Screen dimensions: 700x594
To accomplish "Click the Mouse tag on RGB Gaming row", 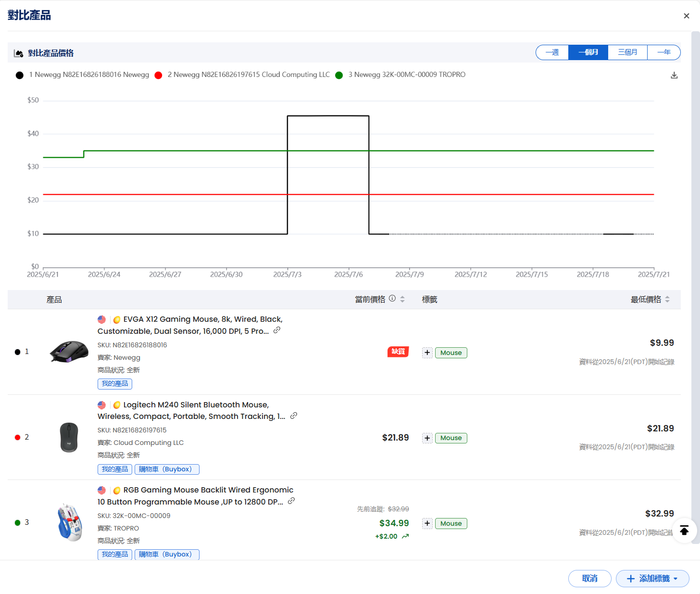I will point(451,523).
